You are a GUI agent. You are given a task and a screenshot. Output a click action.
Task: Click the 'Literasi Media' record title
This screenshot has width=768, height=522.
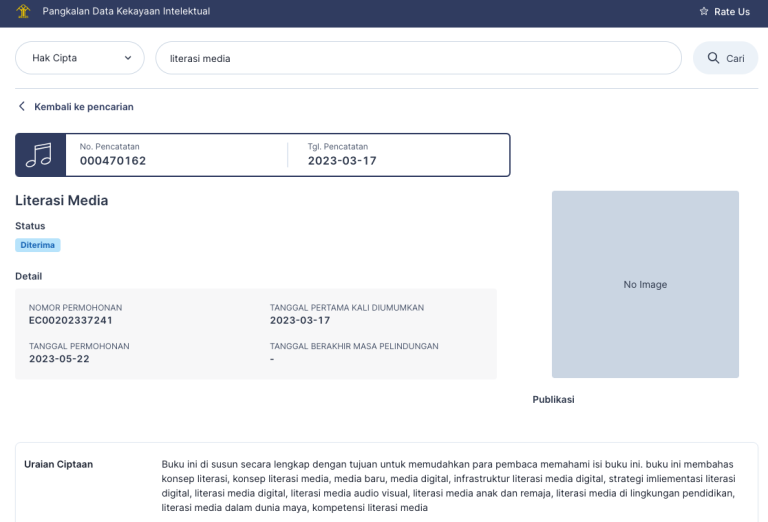click(x=62, y=200)
